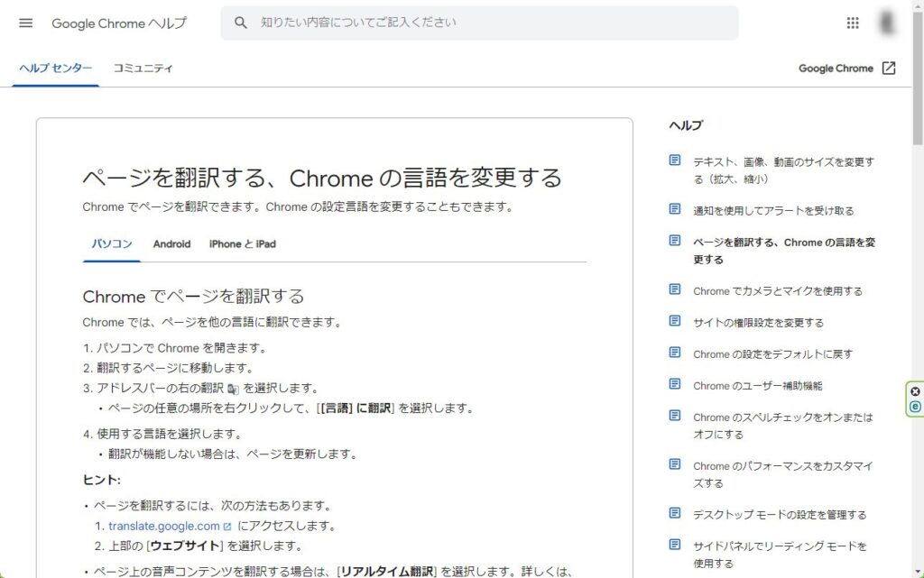
Task: Switch to the コミュニティ tab
Action: (x=143, y=69)
